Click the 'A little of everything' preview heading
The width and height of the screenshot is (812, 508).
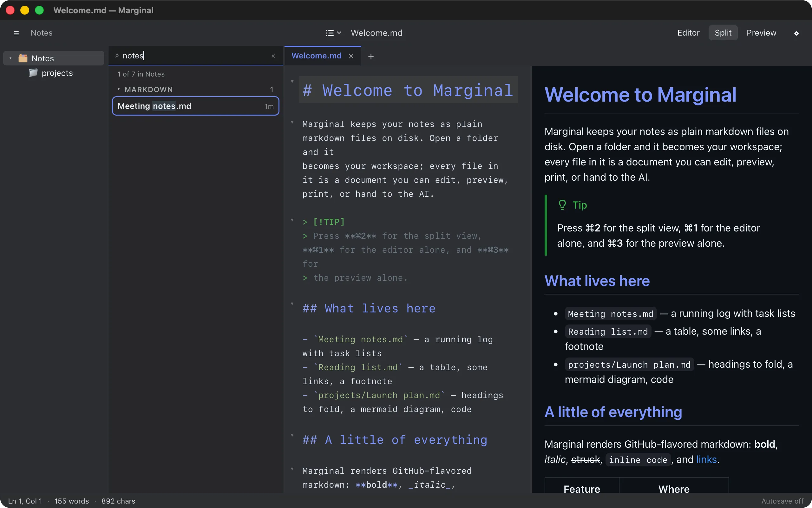coord(613,412)
